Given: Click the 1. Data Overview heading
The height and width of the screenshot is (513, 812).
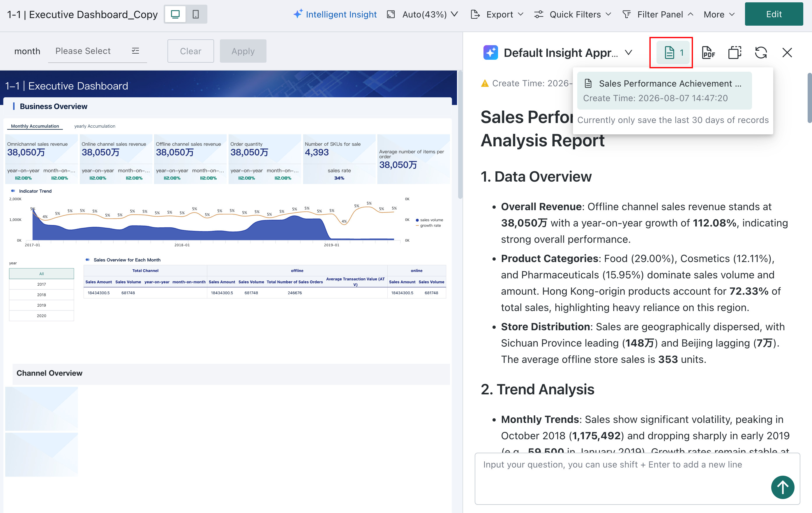Looking at the screenshot, I should coord(536,177).
